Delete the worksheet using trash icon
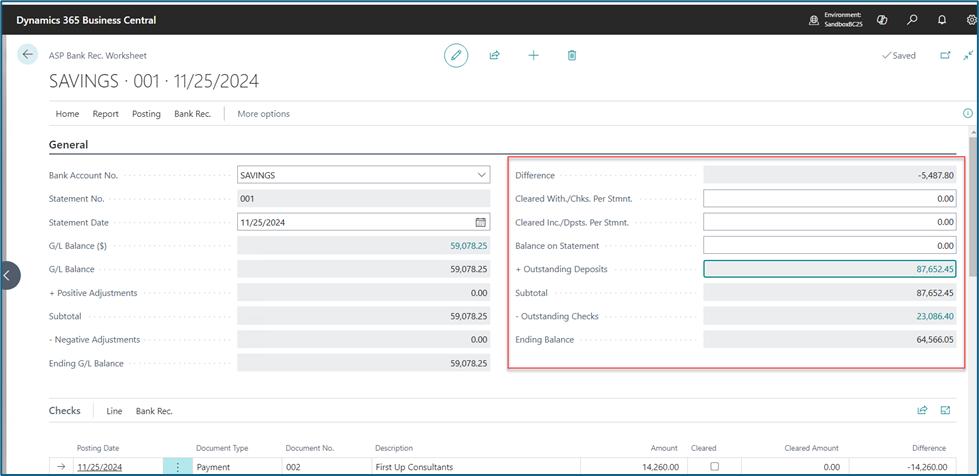Viewport: 979px width, 476px height. [x=572, y=55]
